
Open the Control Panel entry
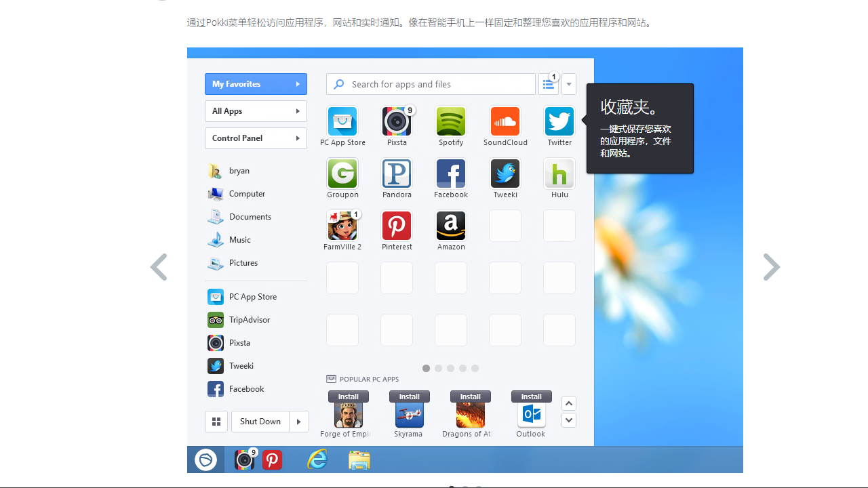point(256,138)
